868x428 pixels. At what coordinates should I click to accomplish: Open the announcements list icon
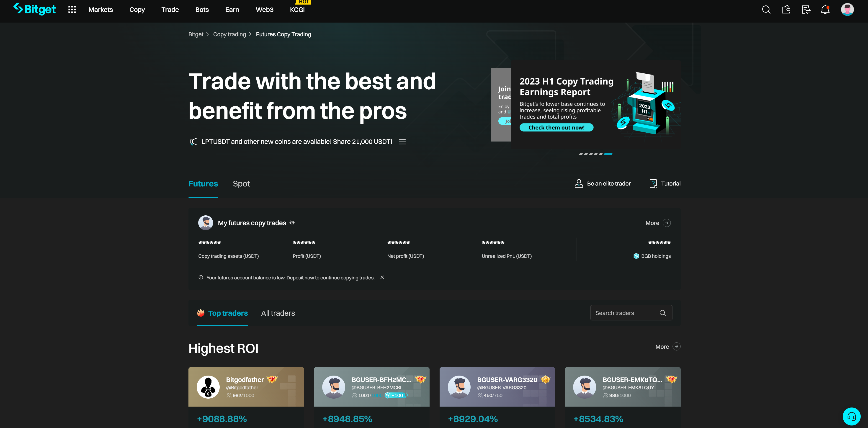coord(402,142)
